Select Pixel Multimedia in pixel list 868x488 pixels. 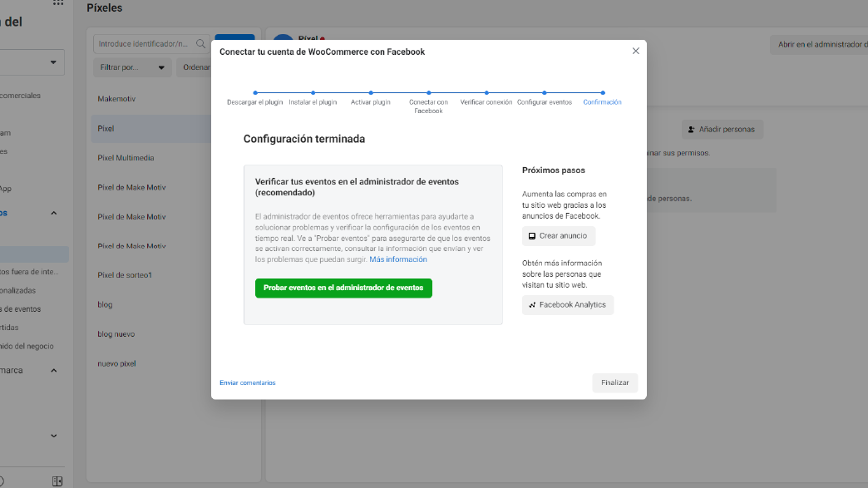(126, 158)
